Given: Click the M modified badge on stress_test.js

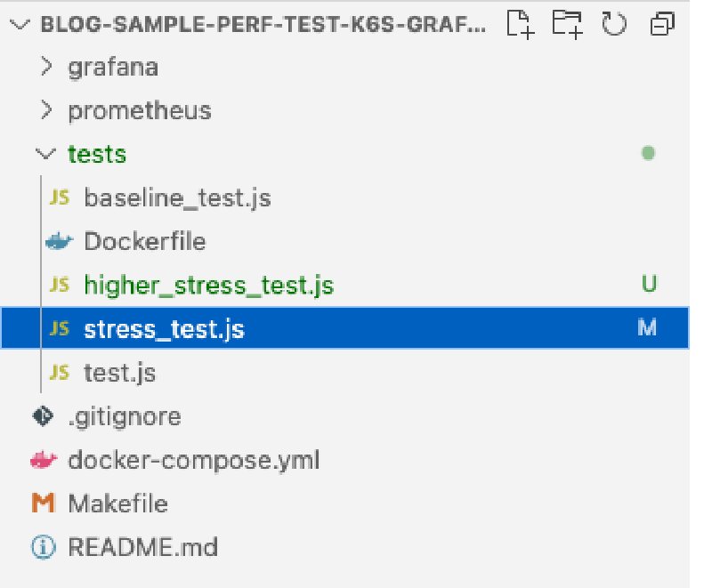Looking at the screenshot, I should point(647,327).
